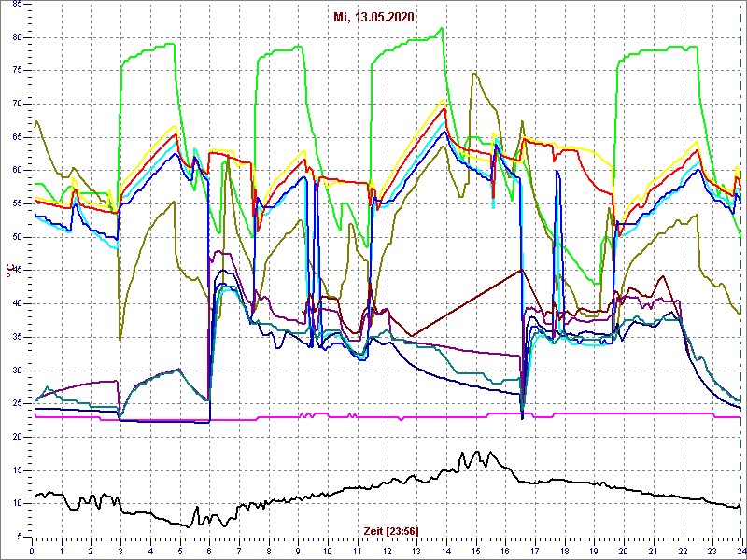Click hour 23 label on time axis
Viewport: 747px width, 560px height.
712,550
